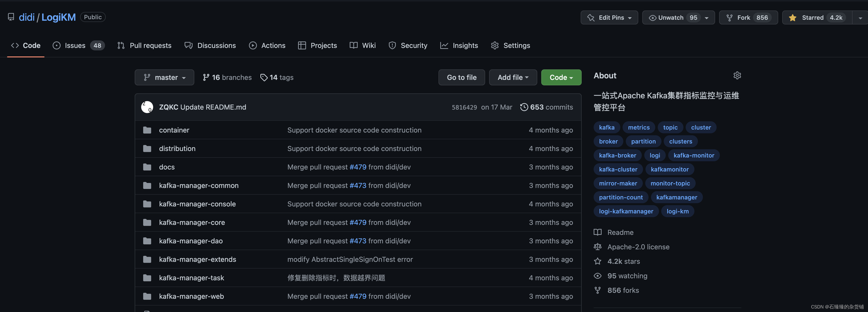Screen dimensions: 868x312
Task: Open the kafka-manager-core folder
Action: click(x=192, y=222)
